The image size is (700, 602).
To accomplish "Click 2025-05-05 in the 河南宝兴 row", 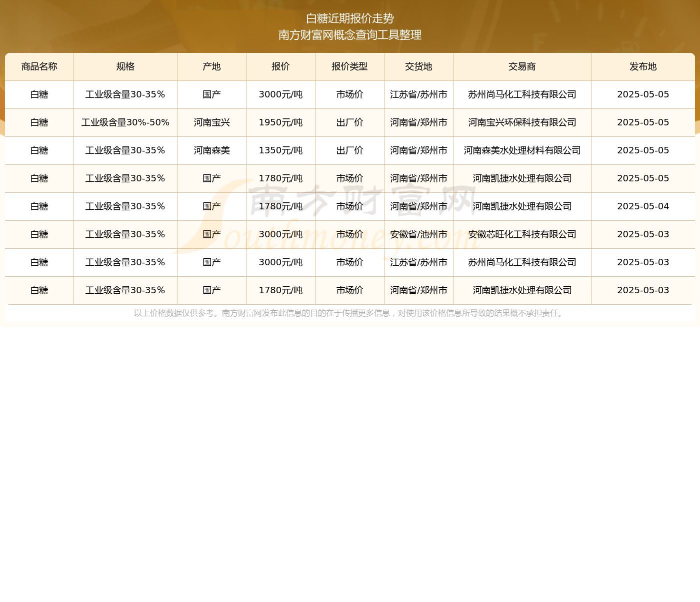I will click(x=643, y=123).
